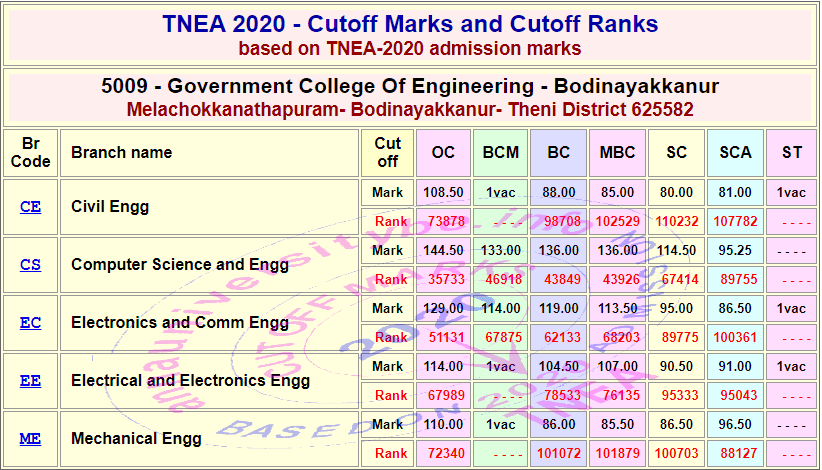Select Electronics and Comm Engg branch cell
Viewport: 822px width, 470px height.
pos(180,323)
